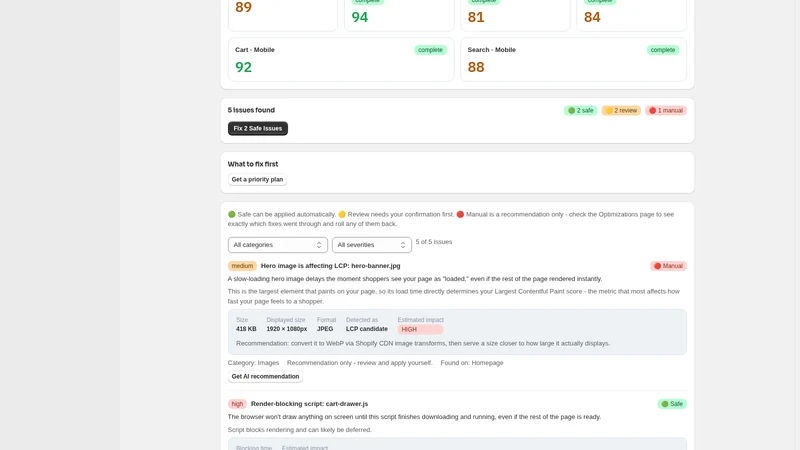This screenshot has height=450, width=800.
Task: Select the 2 review badge
Action: [x=621, y=111]
